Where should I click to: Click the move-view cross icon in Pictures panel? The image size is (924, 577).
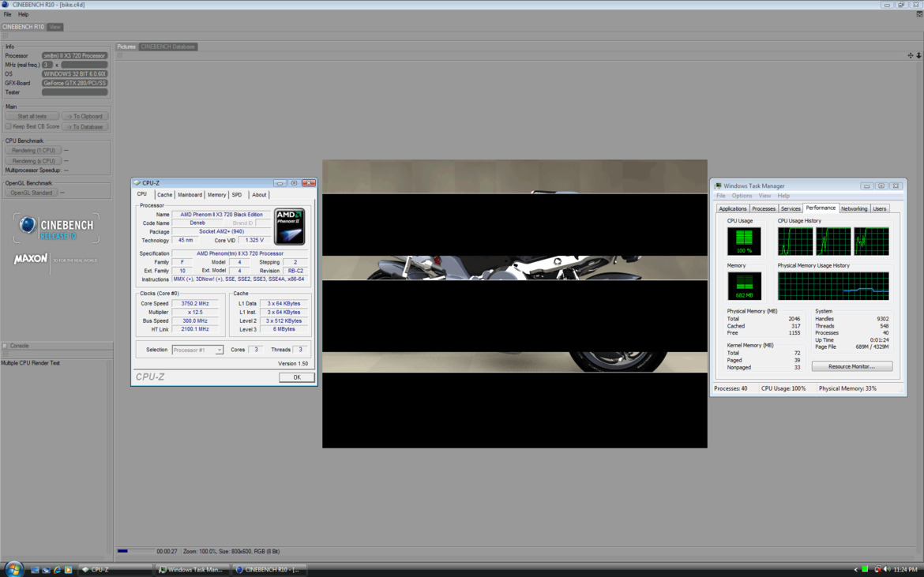(x=911, y=55)
